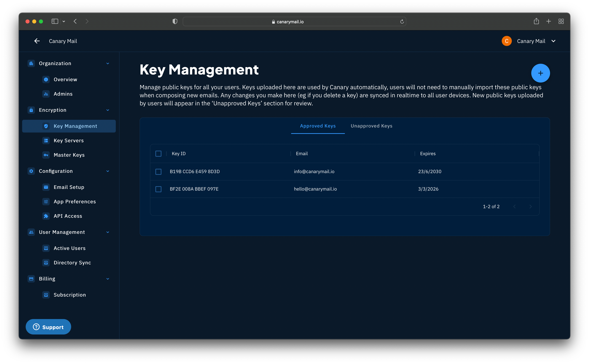Click the Configuration gear icon
The image size is (589, 364).
(31, 171)
